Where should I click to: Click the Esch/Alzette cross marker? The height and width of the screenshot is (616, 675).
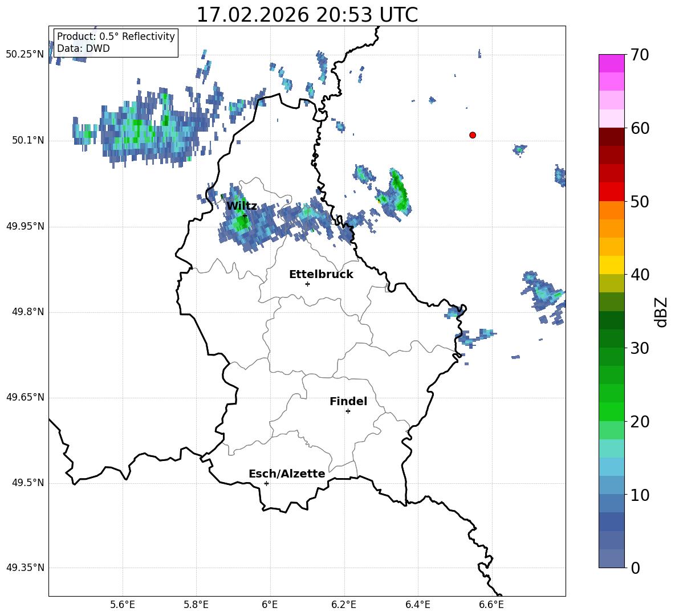point(266,483)
